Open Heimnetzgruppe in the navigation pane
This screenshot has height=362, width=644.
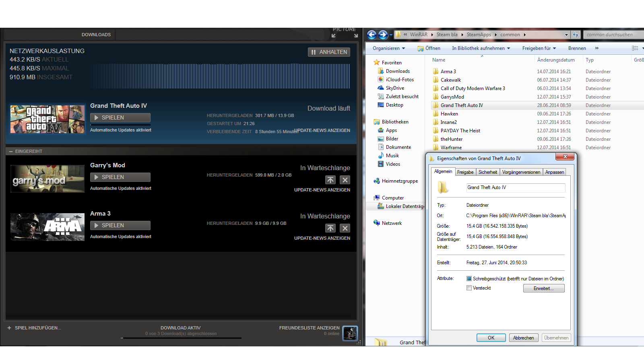click(x=399, y=181)
